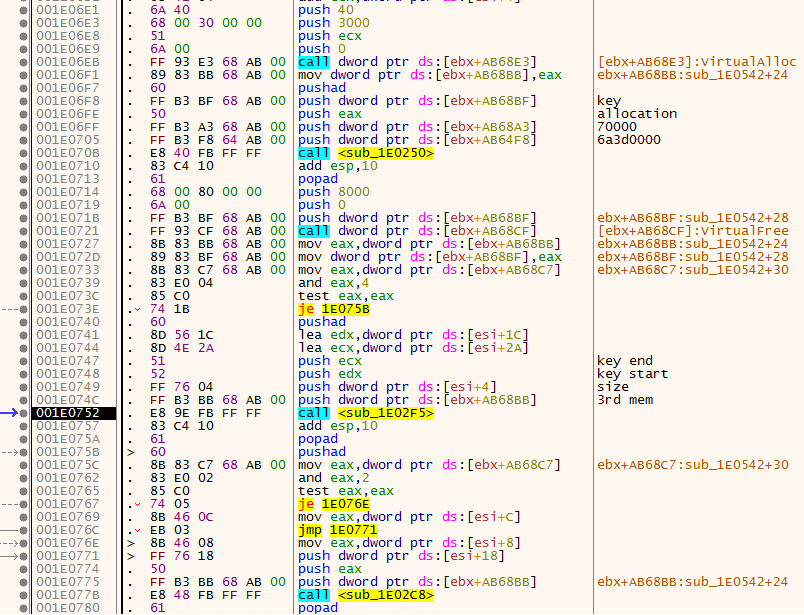The width and height of the screenshot is (804, 615).
Task: Select the call <sub_1E02C8> instruction
Action: coord(364,594)
